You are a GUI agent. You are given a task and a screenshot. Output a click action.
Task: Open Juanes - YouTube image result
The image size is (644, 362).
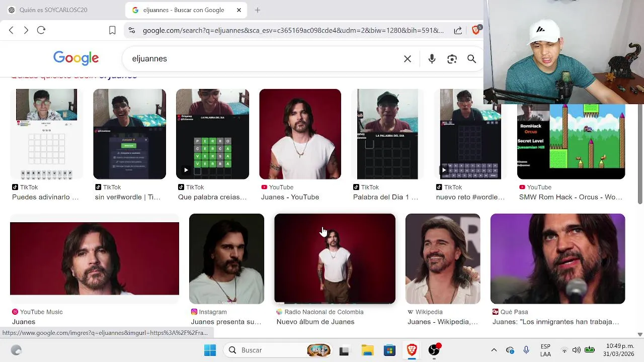(x=300, y=134)
